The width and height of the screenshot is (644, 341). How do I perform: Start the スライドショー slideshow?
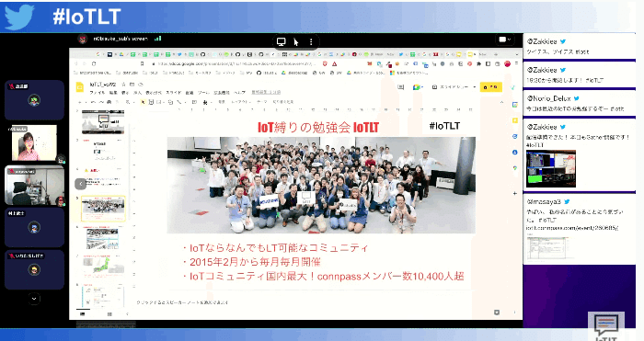pos(450,87)
